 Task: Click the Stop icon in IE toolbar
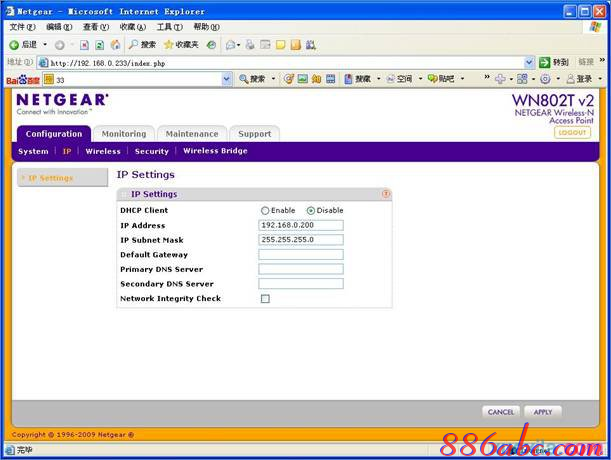[x=85, y=45]
